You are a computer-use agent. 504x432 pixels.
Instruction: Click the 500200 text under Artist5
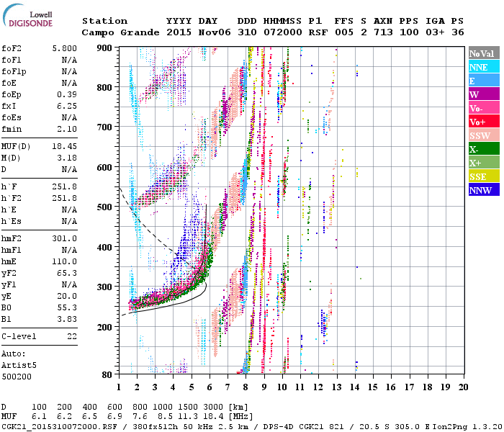point(17,377)
